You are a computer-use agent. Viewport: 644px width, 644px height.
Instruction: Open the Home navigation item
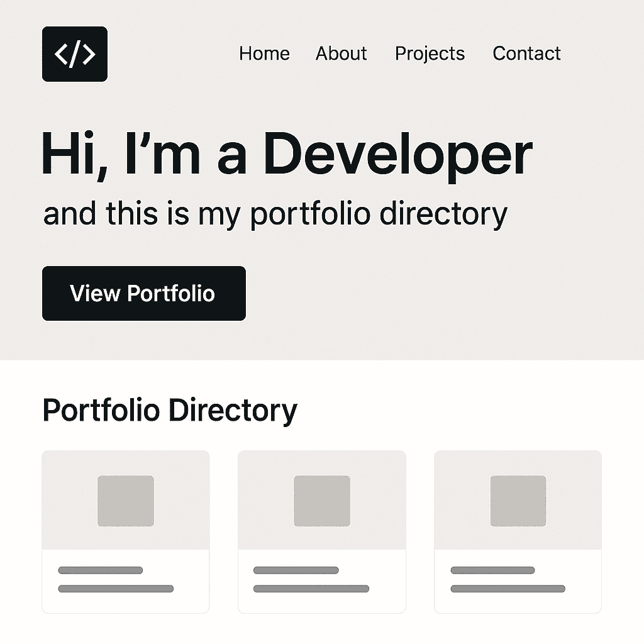tap(264, 54)
